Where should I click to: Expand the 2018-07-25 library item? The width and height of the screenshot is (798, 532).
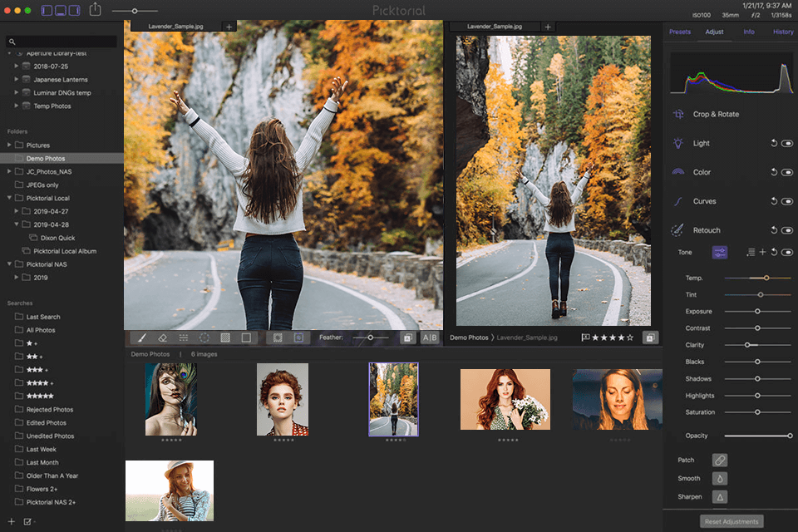click(16, 66)
